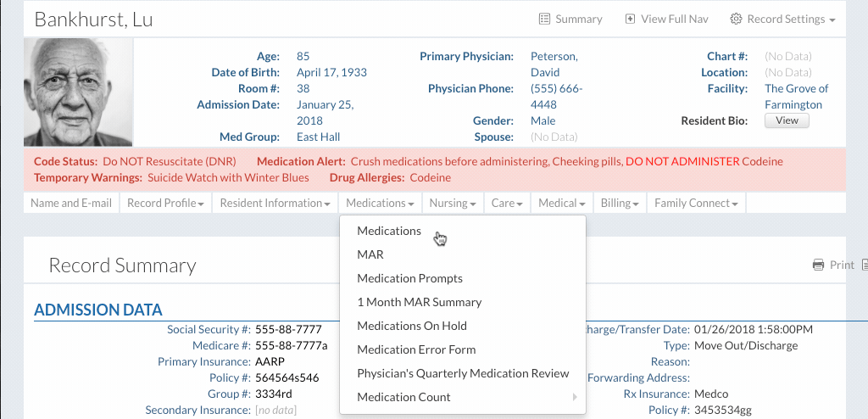Viewport: 868px width, 419px height.
Task: Expand the Record Profile dropdown
Action: (165, 203)
